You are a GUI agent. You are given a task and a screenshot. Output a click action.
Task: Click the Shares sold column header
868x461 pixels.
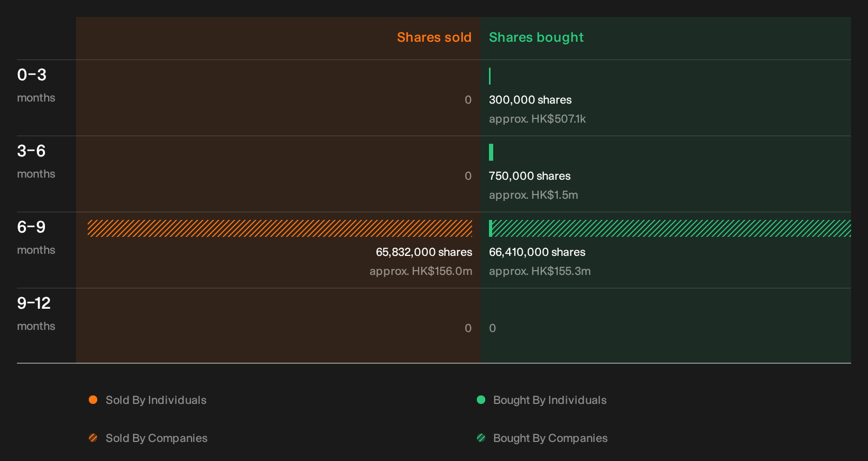[x=434, y=38]
